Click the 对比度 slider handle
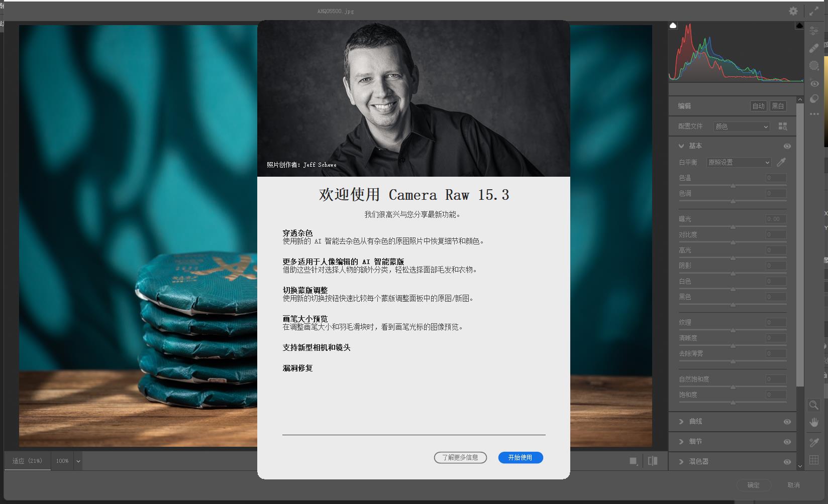The image size is (828, 504). pyautogui.click(x=733, y=242)
